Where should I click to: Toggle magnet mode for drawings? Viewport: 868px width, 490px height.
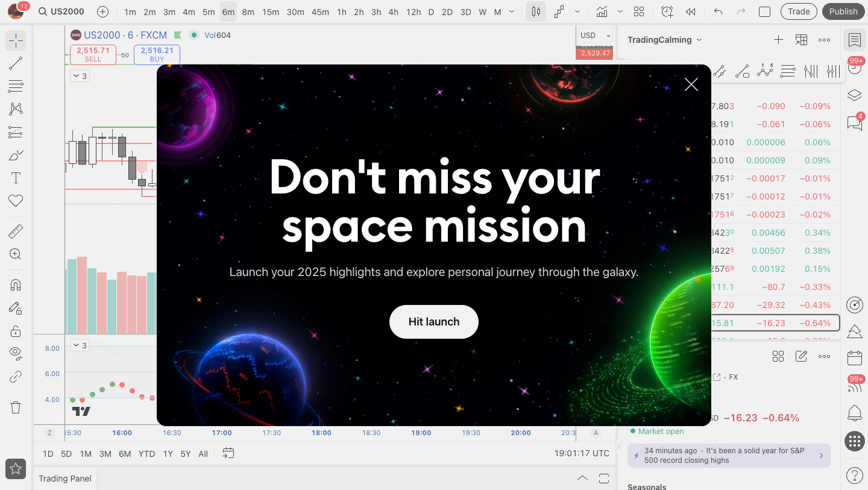(16, 285)
